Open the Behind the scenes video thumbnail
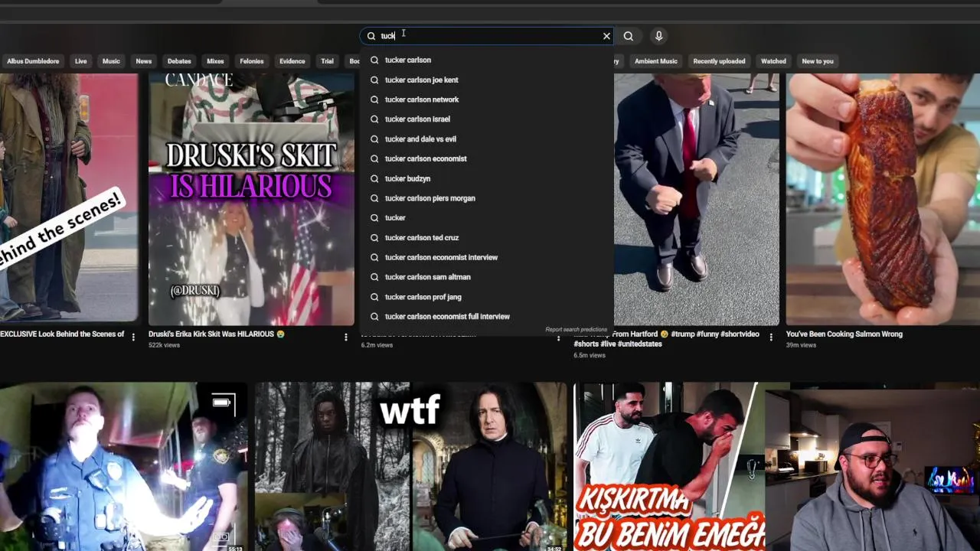Image resolution: width=980 pixels, height=551 pixels. [x=70, y=197]
